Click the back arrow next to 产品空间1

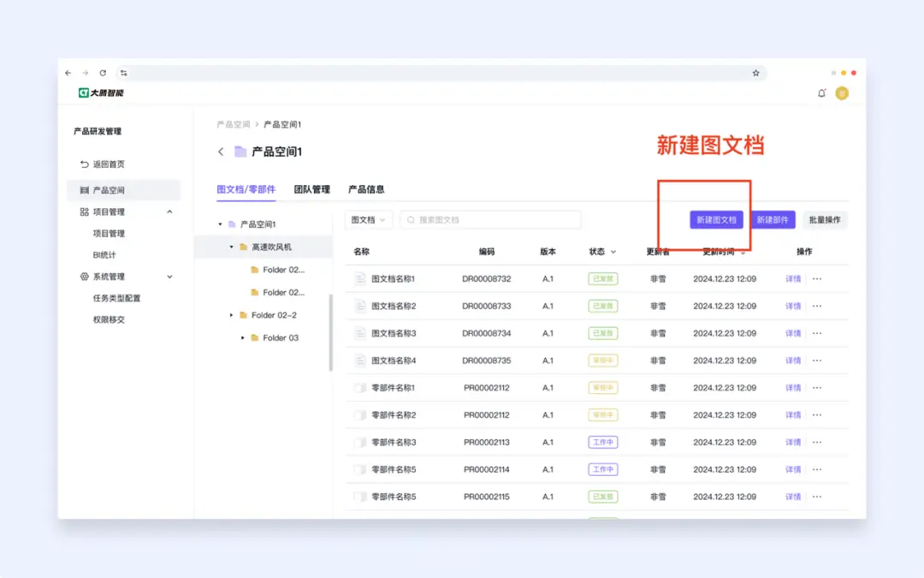(x=221, y=151)
